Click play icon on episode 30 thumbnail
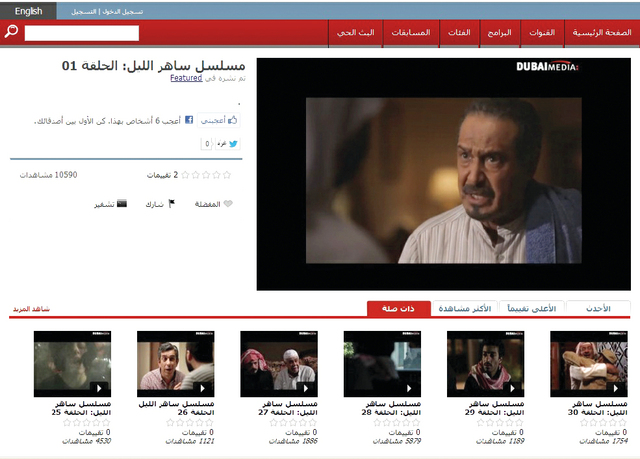 coord(616,388)
